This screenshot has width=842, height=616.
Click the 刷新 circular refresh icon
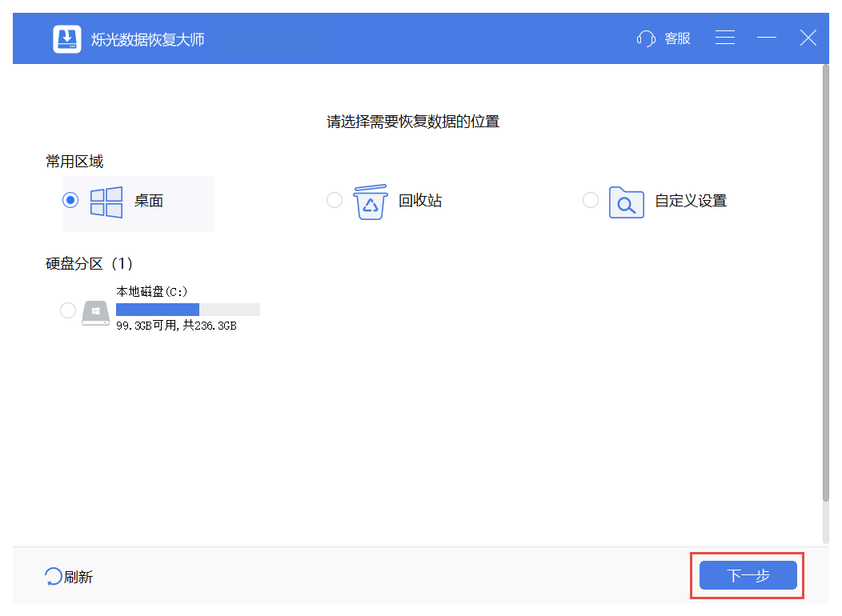pos(53,575)
